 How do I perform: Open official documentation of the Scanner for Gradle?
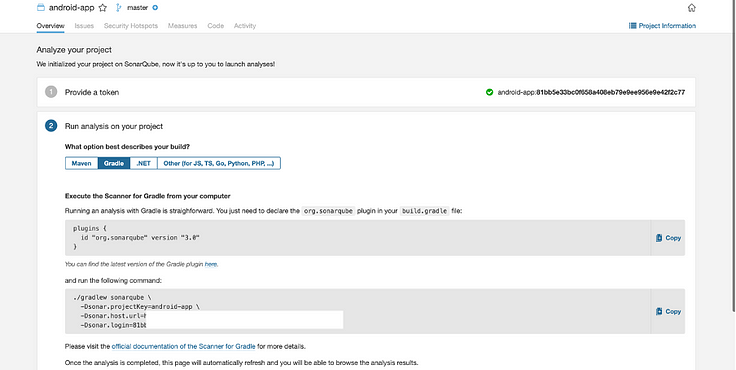(184, 347)
